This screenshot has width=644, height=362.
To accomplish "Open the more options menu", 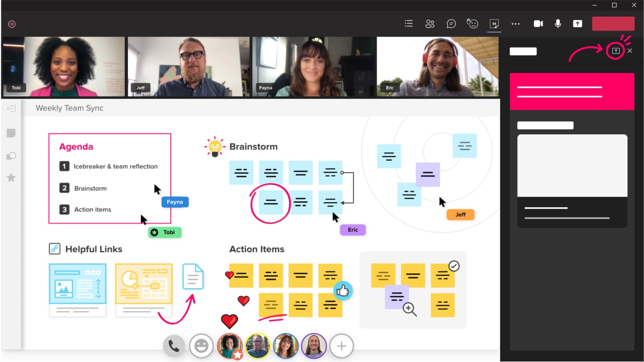I will click(516, 24).
